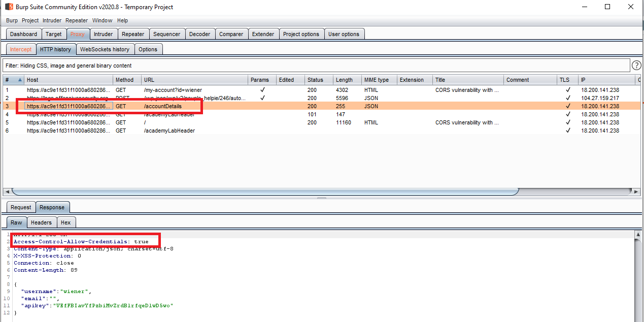This screenshot has width=644, height=322.
Task: Sort by the MIME type column header
Action: [379, 80]
